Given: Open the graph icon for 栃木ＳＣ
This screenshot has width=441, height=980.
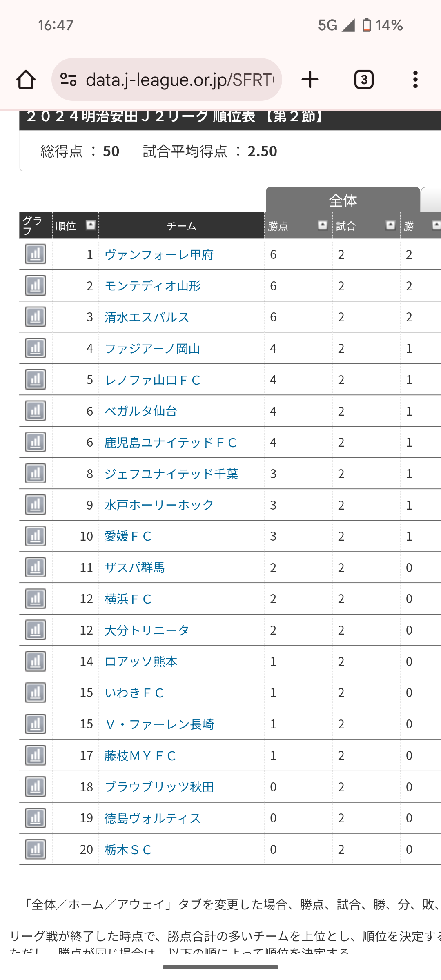Looking at the screenshot, I should point(36,849).
